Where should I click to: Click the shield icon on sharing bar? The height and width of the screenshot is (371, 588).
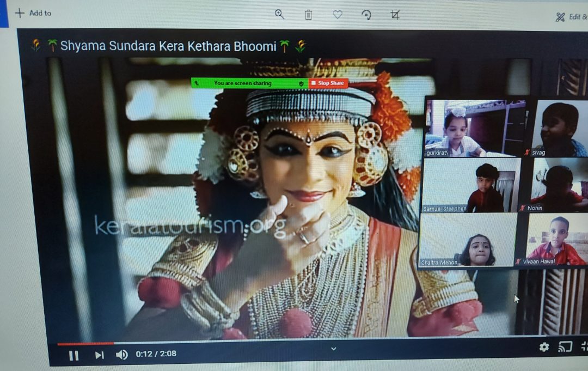pyautogui.click(x=301, y=84)
